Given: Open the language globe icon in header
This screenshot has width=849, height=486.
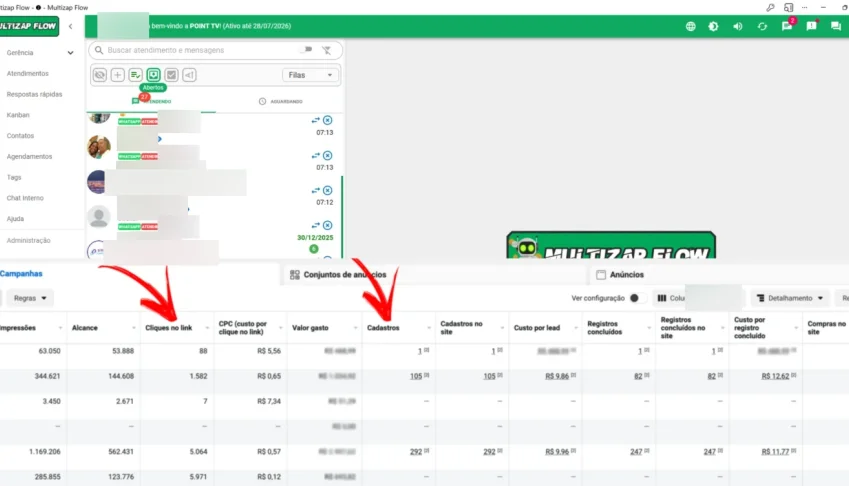Looking at the screenshot, I should pyautogui.click(x=690, y=26).
